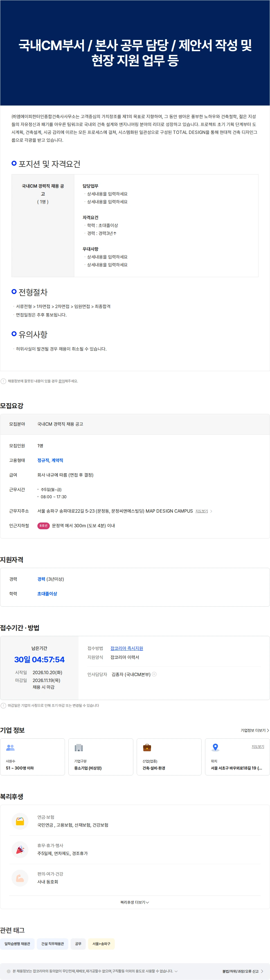Click the remaining time 30일 countdown

(39, 659)
